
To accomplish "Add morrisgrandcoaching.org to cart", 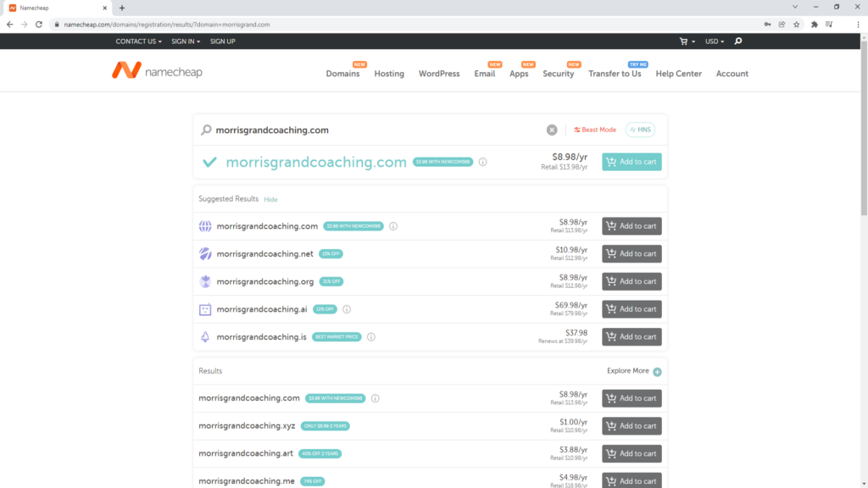I will [x=632, y=281].
